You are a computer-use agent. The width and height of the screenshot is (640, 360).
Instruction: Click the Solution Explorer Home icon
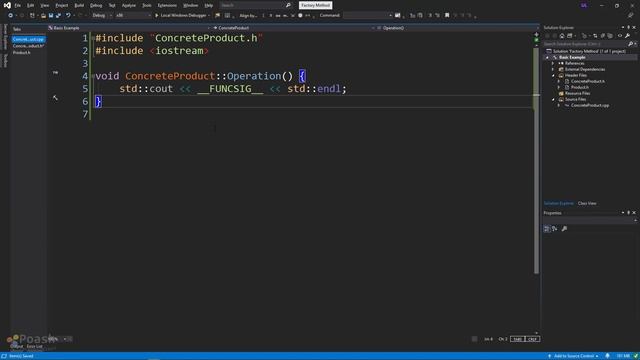tap(562, 36)
